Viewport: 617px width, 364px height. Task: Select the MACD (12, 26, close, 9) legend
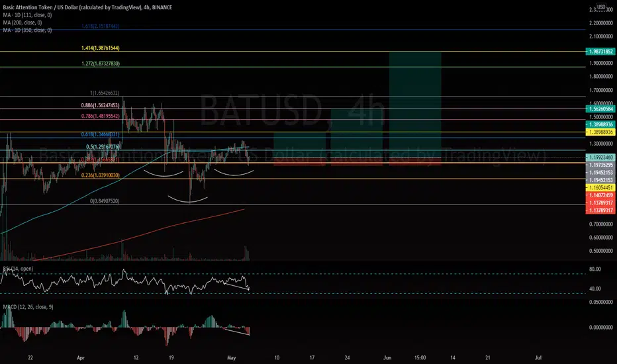click(28, 307)
